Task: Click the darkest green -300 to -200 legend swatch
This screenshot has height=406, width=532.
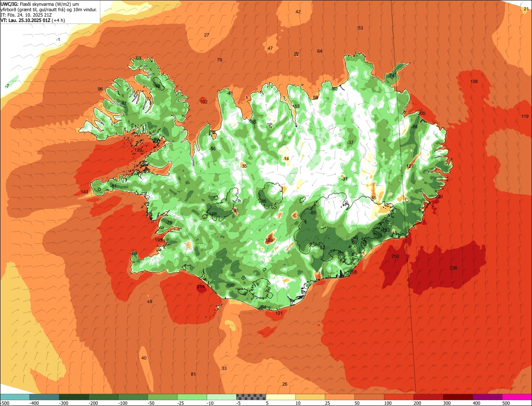Action: coord(74,397)
